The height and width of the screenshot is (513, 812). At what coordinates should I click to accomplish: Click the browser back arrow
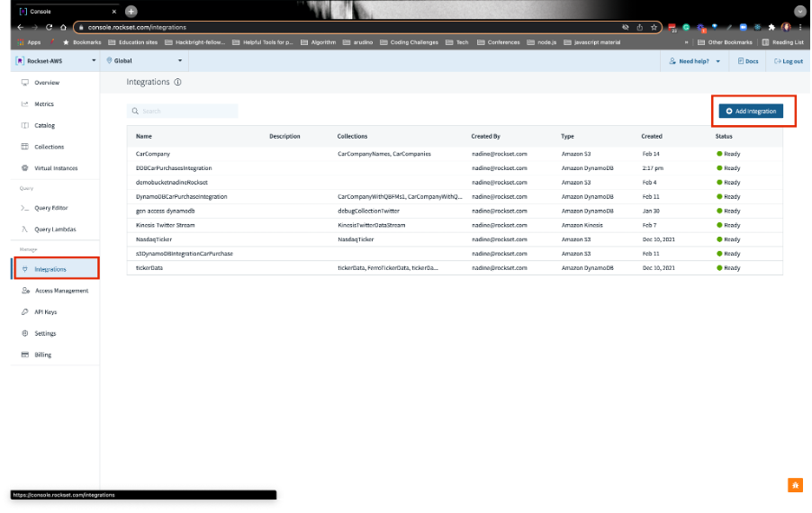pos(21,27)
